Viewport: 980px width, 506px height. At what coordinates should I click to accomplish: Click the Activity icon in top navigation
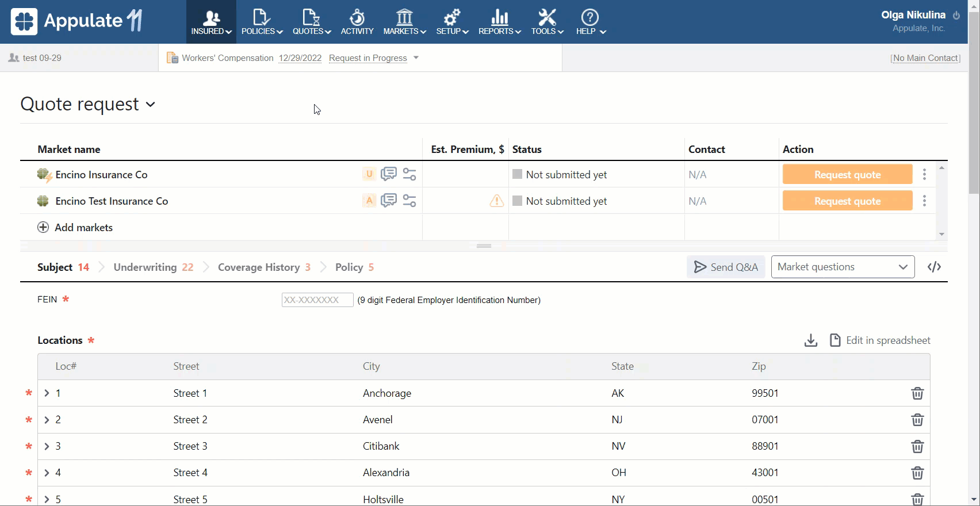(357, 22)
